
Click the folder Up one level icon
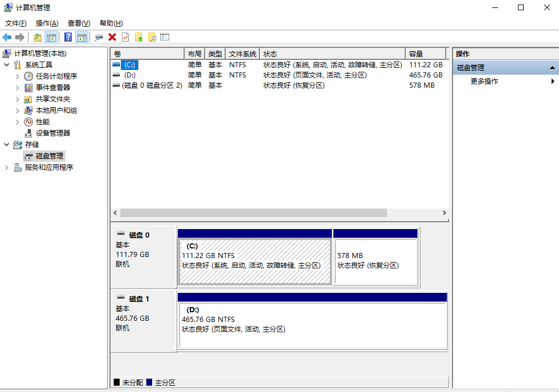coord(38,38)
